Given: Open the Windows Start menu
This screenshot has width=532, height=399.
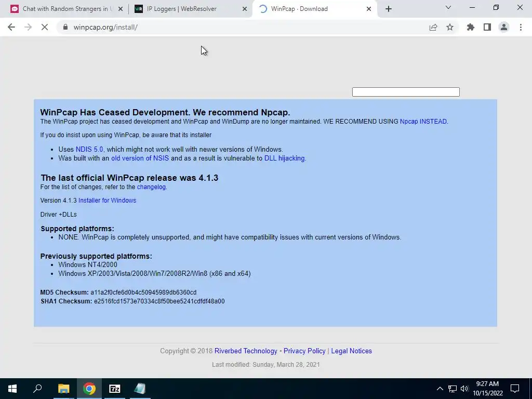Looking at the screenshot, I should click(12, 389).
